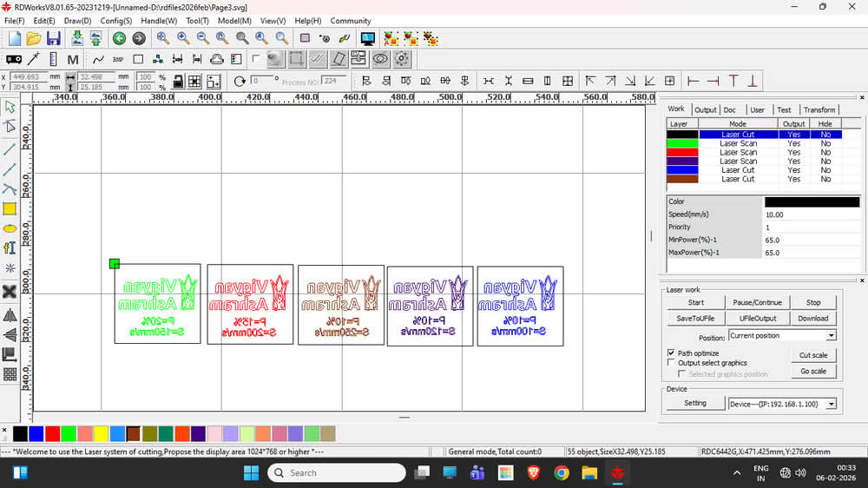Open the Config menu

(x=115, y=21)
